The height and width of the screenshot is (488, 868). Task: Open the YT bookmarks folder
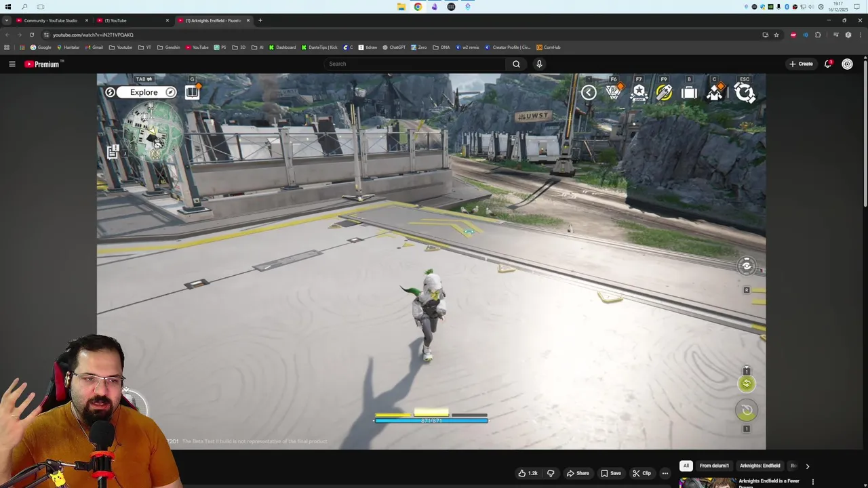click(x=144, y=47)
